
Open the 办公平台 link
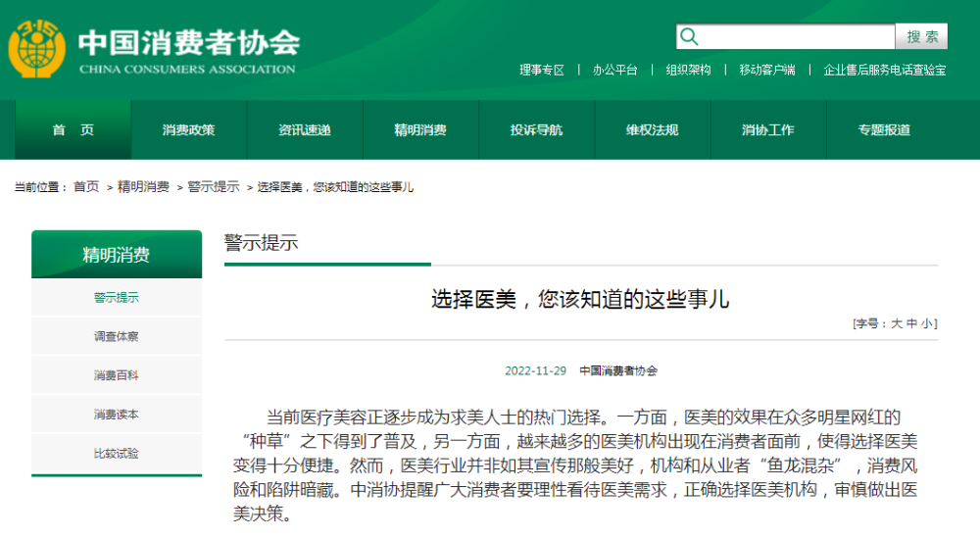coord(615,70)
